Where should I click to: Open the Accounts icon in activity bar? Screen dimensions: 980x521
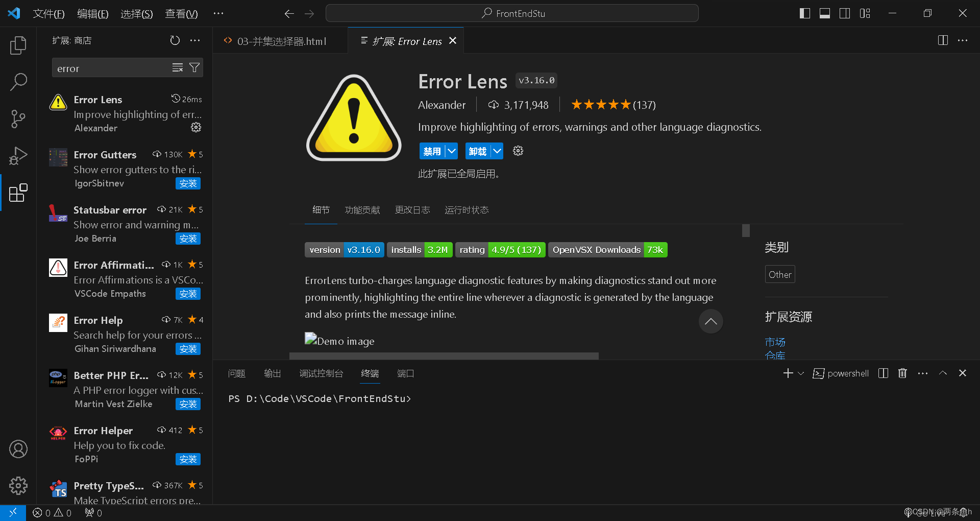(18, 449)
